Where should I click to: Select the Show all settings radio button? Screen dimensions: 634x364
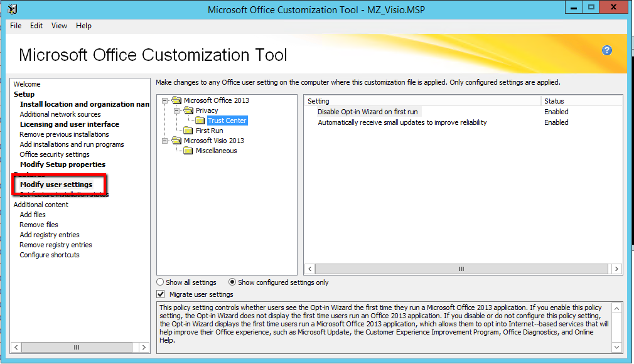pyautogui.click(x=161, y=282)
